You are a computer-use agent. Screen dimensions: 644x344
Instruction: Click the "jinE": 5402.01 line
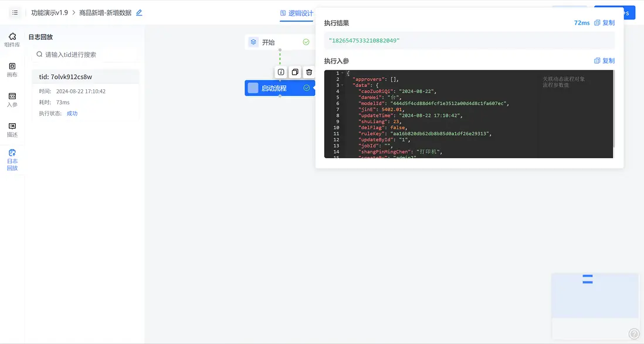(x=381, y=109)
